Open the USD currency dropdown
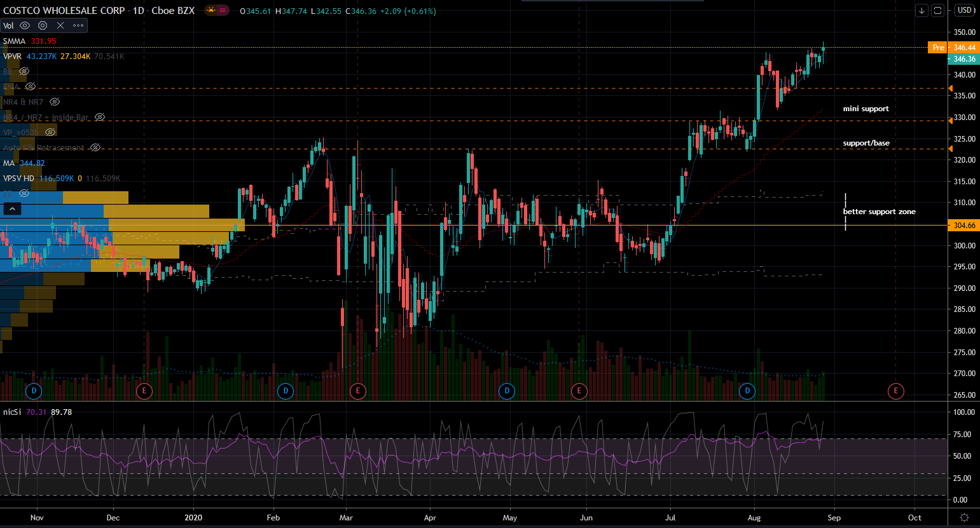Viewport: 980px width, 528px height. [965, 10]
